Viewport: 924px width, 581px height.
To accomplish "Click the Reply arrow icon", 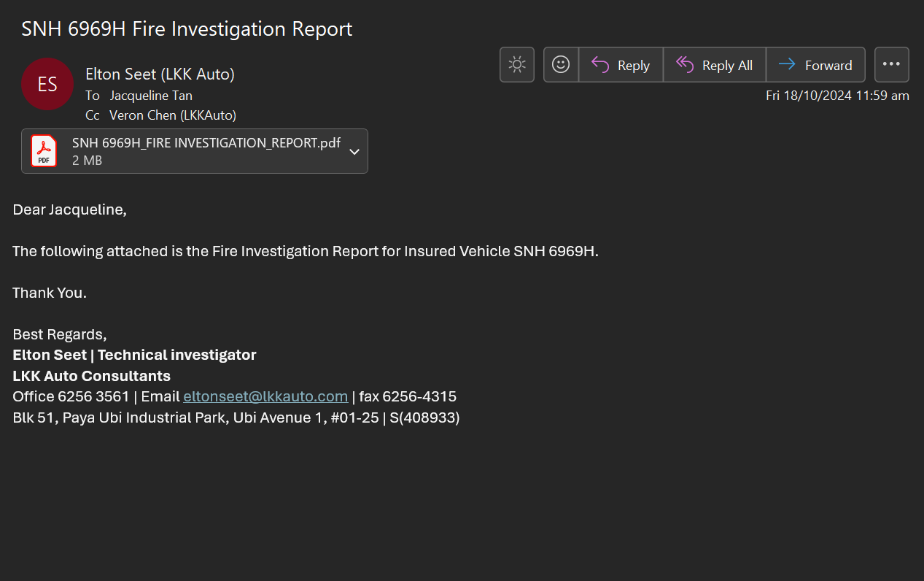I will [x=600, y=65].
